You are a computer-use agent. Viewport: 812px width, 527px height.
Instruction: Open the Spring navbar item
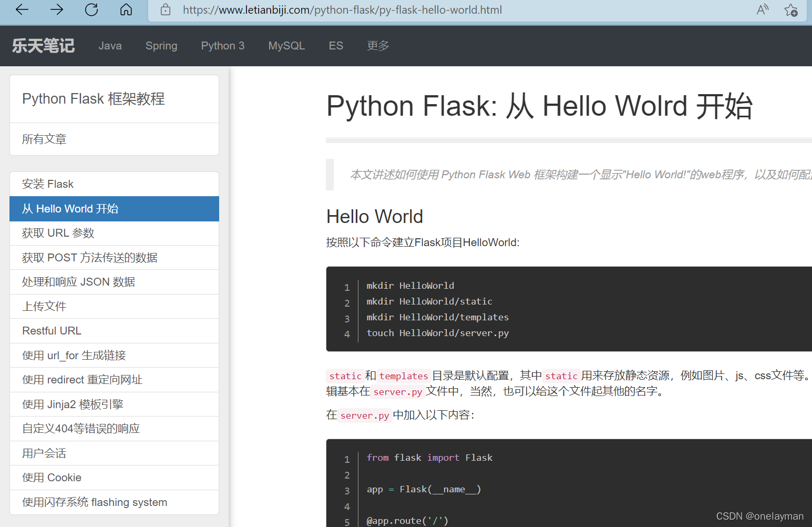click(161, 46)
